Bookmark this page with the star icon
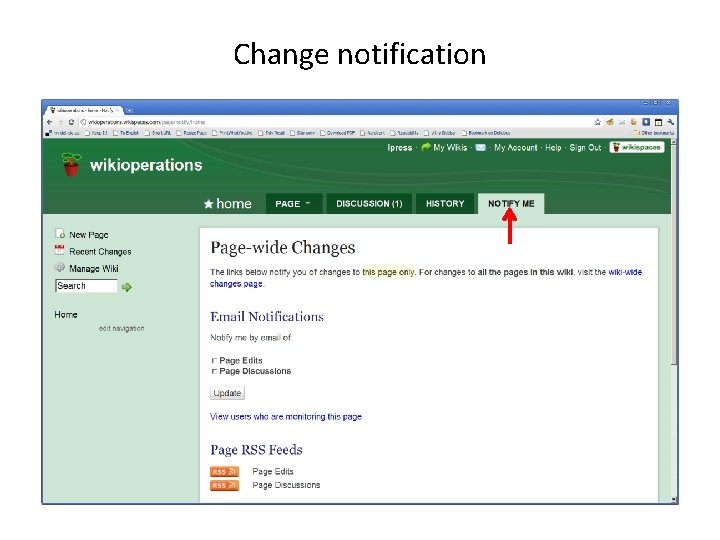This screenshot has height=540, width=720. [597, 122]
